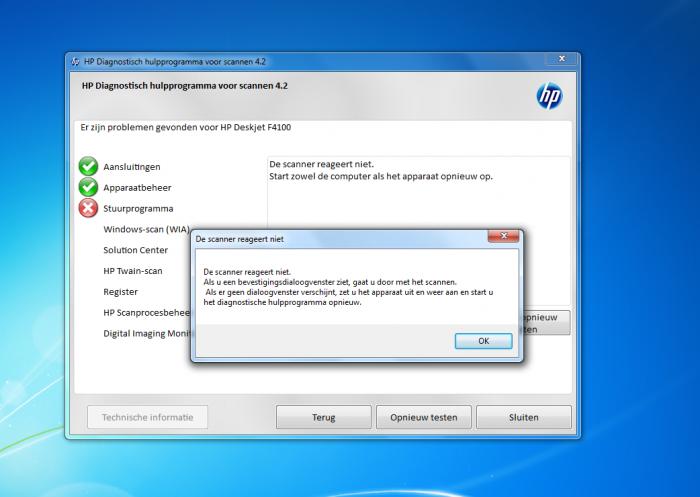
Task: Click the green check icon beside Aansluitingen
Action: pos(88,166)
